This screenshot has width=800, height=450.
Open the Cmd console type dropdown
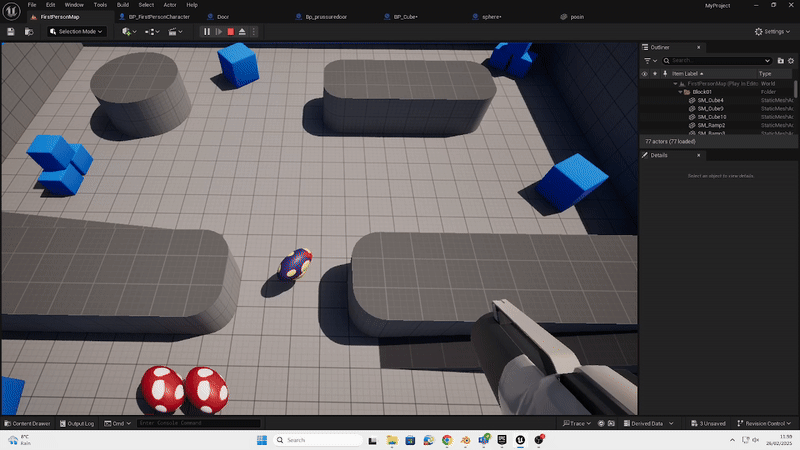click(117, 423)
